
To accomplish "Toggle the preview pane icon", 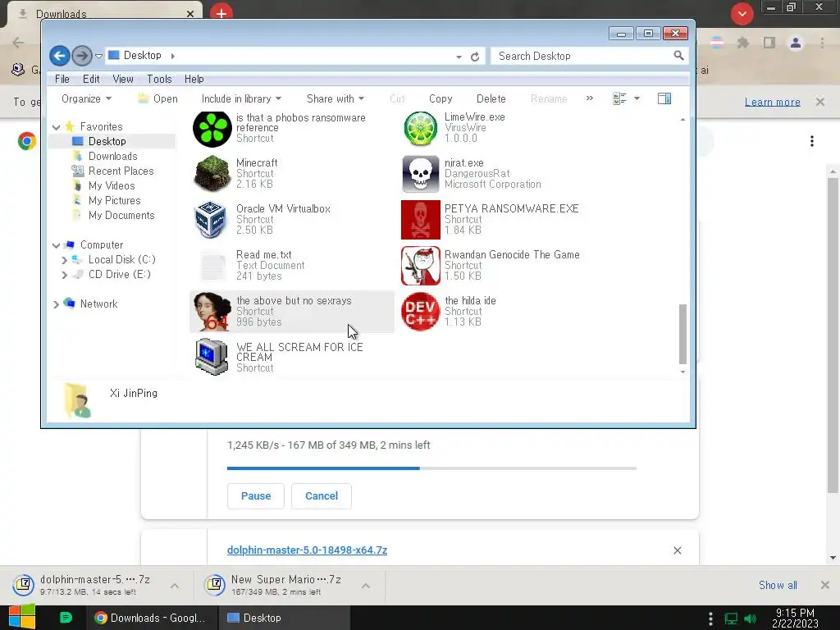I will [x=664, y=98].
